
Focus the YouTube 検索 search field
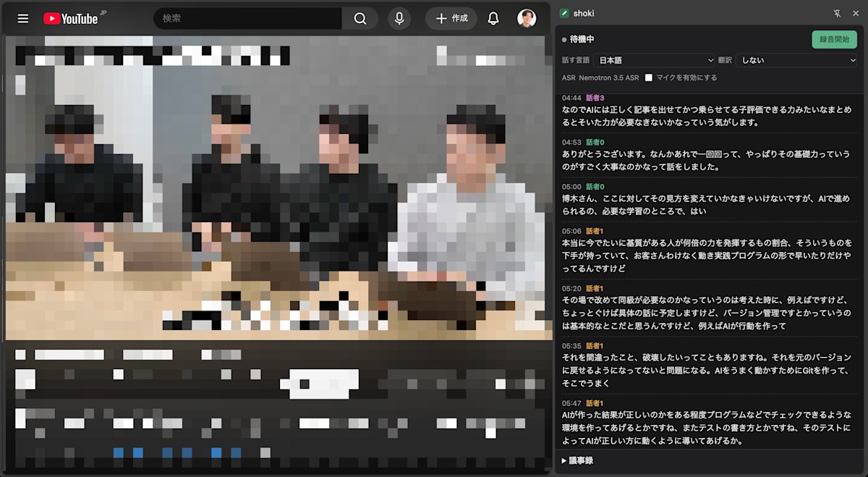coord(248,19)
